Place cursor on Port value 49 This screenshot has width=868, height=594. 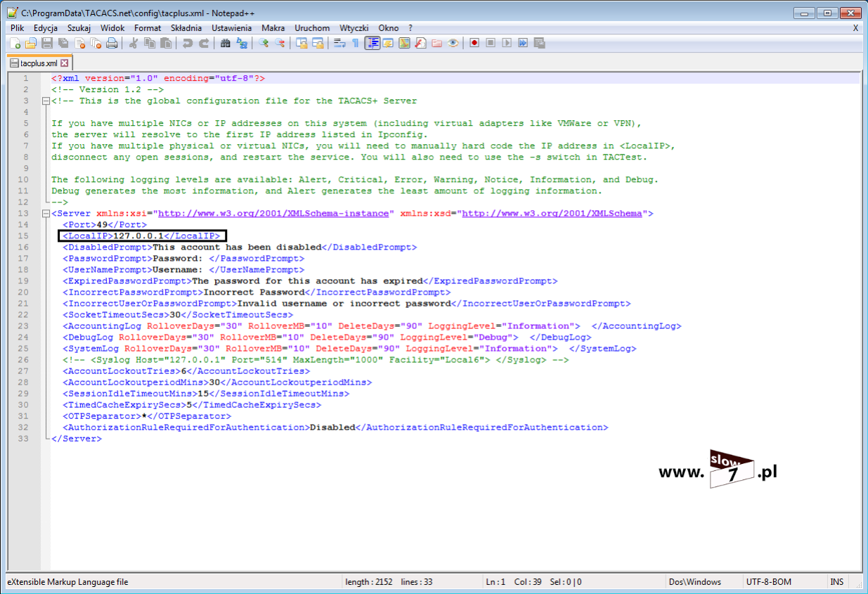(102, 225)
